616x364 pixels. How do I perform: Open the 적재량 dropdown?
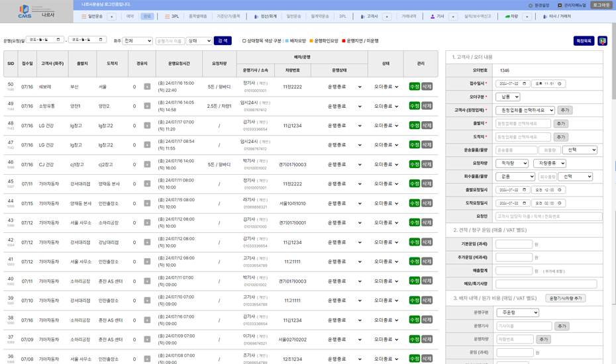[x=512, y=163]
